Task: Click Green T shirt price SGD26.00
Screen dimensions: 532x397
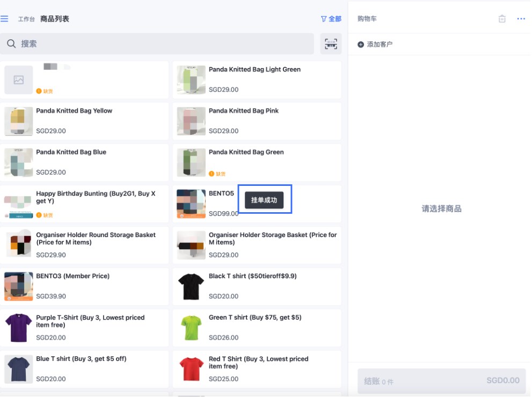Action: 223,338
